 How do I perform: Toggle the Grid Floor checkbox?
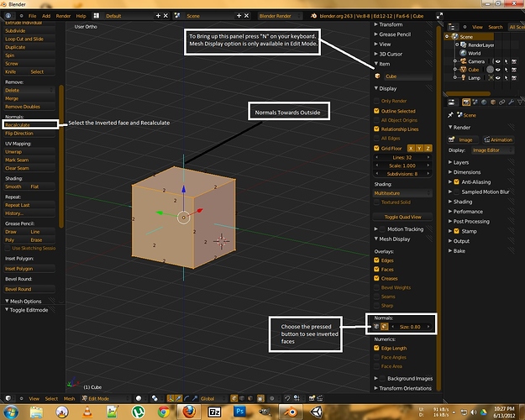[376, 148]
